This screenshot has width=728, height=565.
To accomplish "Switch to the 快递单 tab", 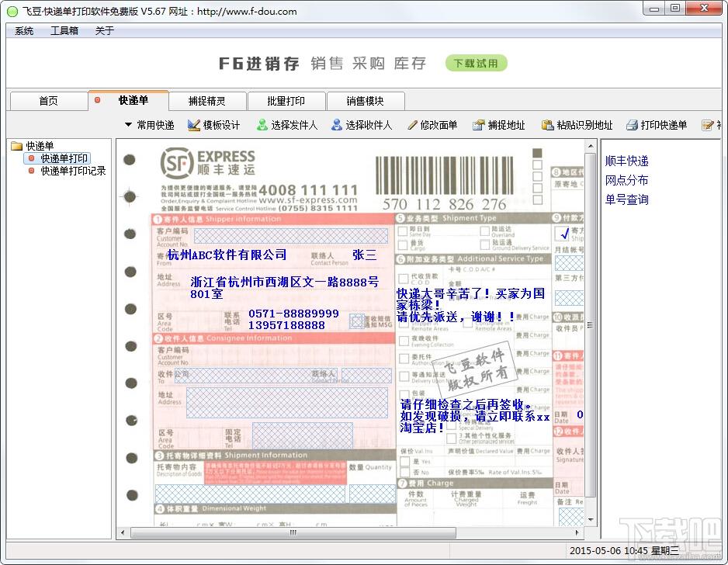I will tap(128, 100).
